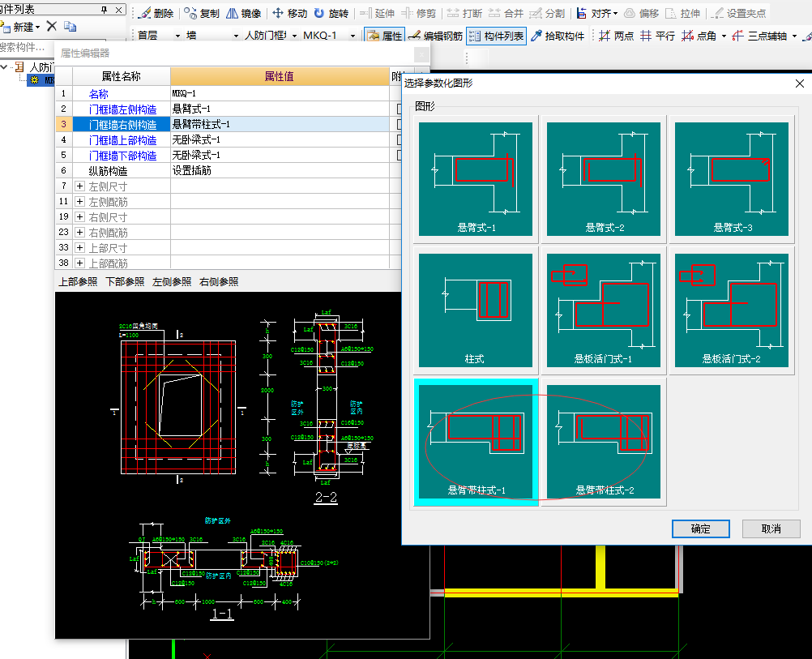Choose the 悬臂带柱式-2 shape thumbnail
The width and height of the screenshot is (812, 659).
pyautogui.click(x=604, y=442)
